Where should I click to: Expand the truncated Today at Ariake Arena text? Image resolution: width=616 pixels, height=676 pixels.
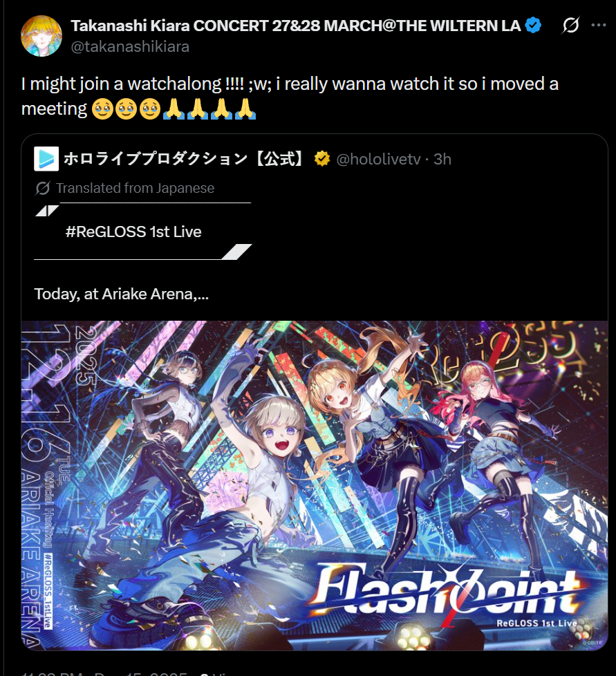click(121, 294)
